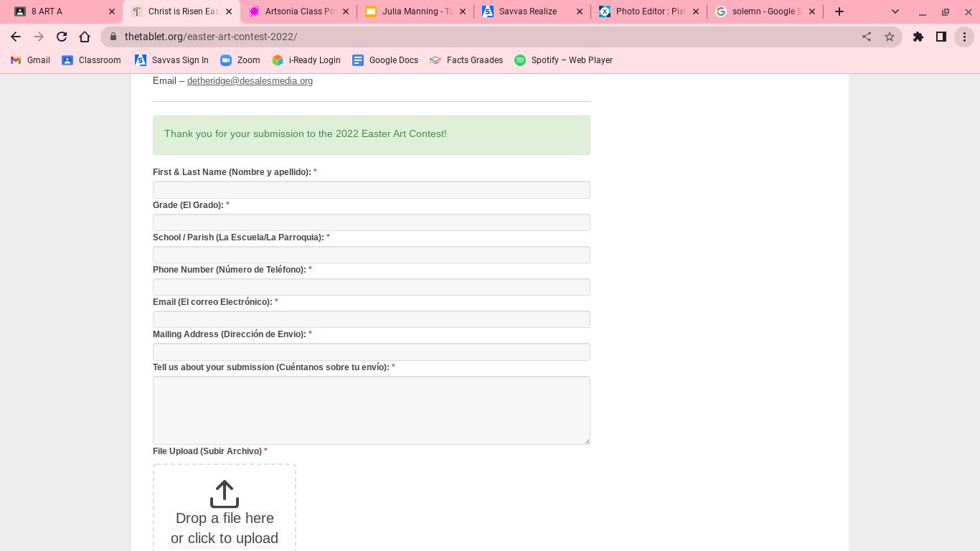Go to the browser home page icon
This screenshot has width=980, height=551.
click(x=85, y=37)
